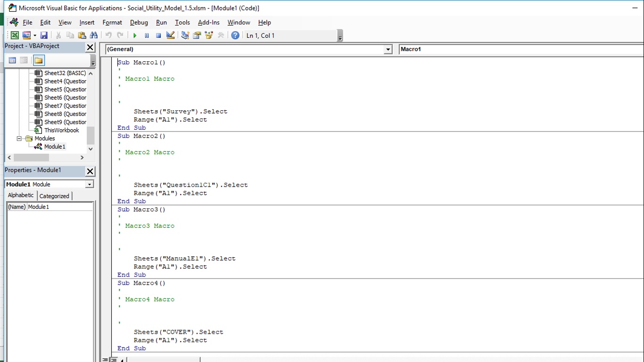Click the Undo arrow icon
644x362 pixels.
[x=108, y=35]
